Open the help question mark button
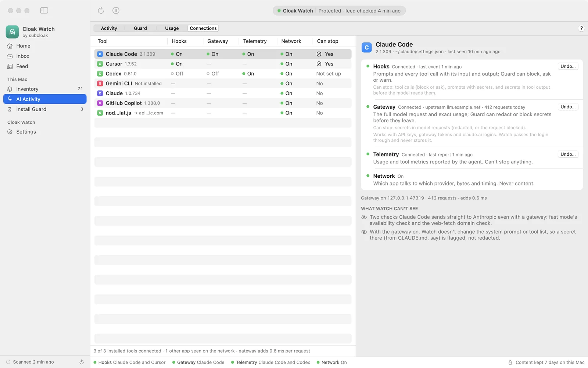 (581, 28)
